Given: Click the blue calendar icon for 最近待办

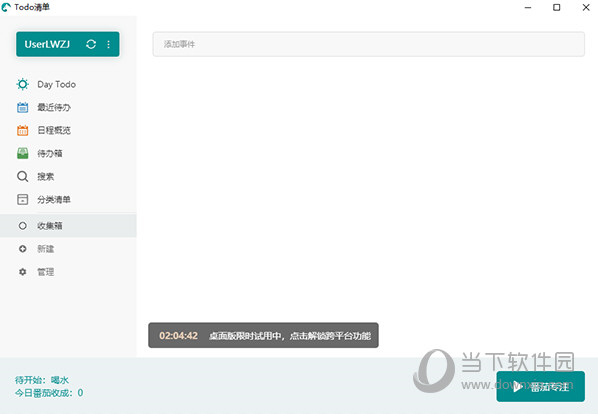Looking at the screenshot, I should pos(23,108).
